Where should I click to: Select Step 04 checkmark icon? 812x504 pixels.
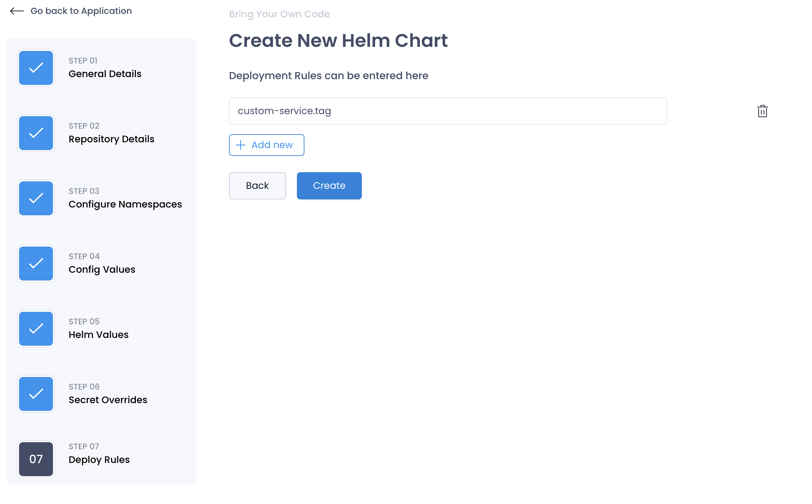[36, 264]
